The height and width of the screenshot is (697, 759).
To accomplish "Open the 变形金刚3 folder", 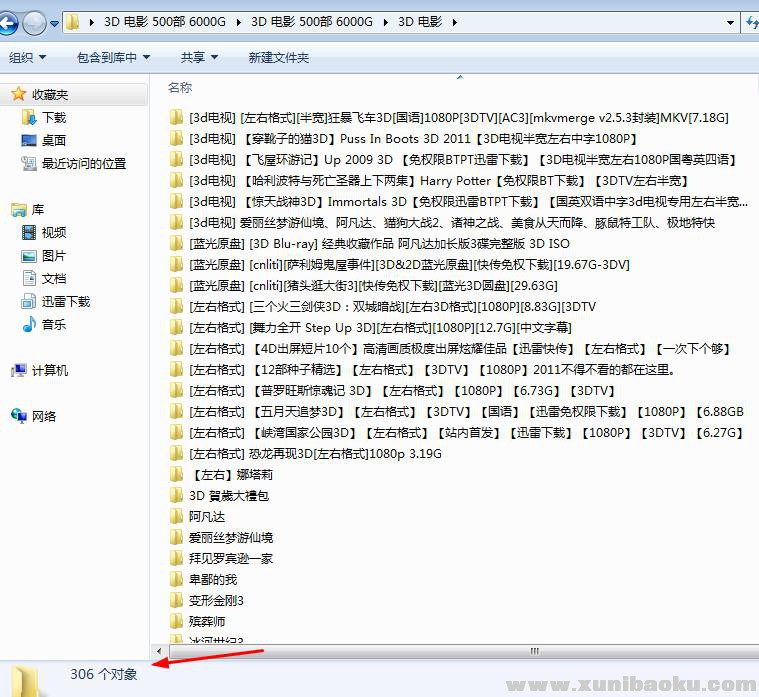I will (216, 600).
